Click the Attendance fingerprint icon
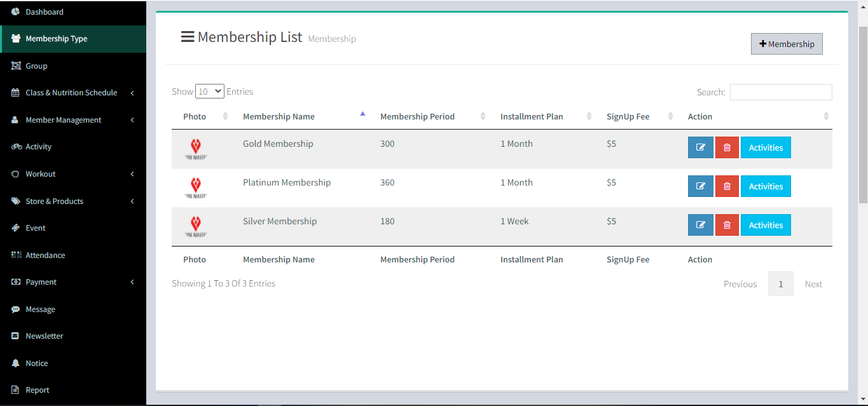 [17, 255]
